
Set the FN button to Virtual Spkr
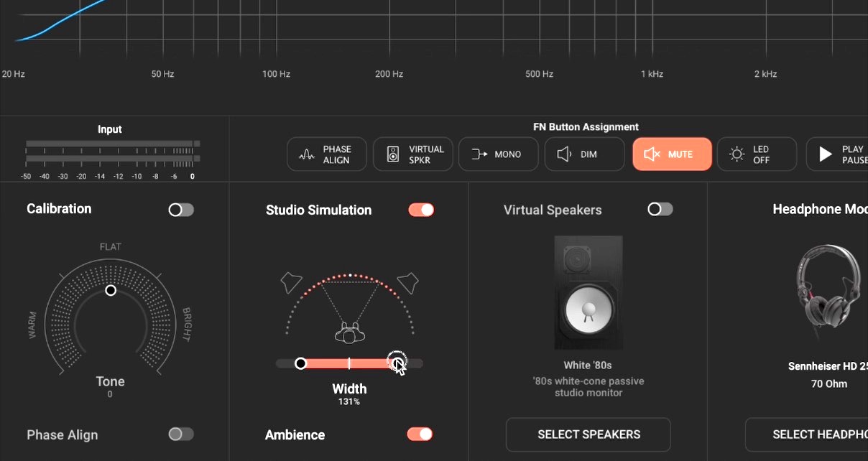(413, 154)
